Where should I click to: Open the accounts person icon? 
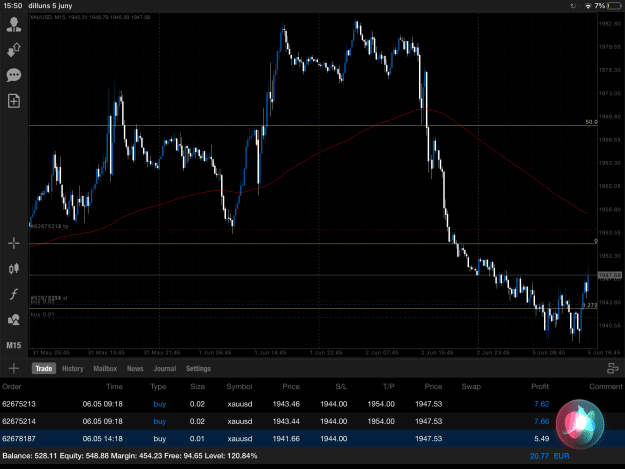click(x=14, y=25)
